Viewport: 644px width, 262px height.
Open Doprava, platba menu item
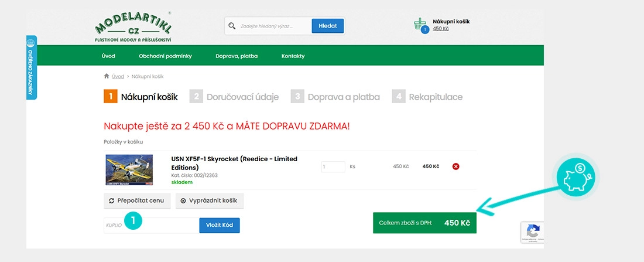(x=237, y=56)
